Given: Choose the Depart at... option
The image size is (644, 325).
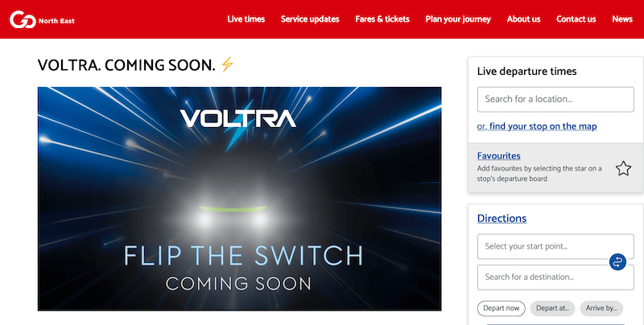Looking at the screenshot, I should pos(552,308).
